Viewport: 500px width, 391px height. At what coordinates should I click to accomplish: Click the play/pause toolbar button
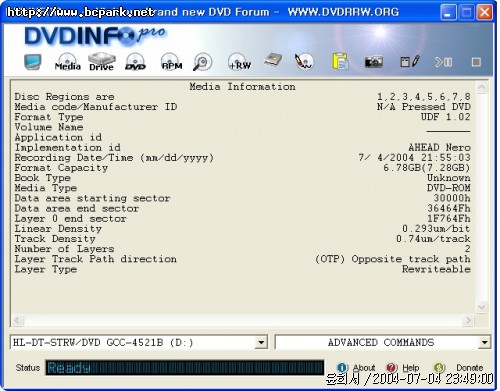[443, 62]
